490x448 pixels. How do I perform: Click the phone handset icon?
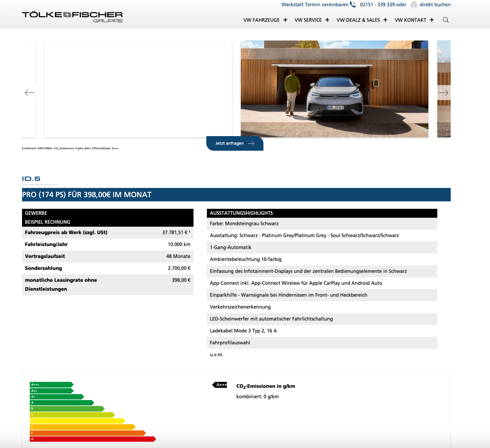click(353, 4)
